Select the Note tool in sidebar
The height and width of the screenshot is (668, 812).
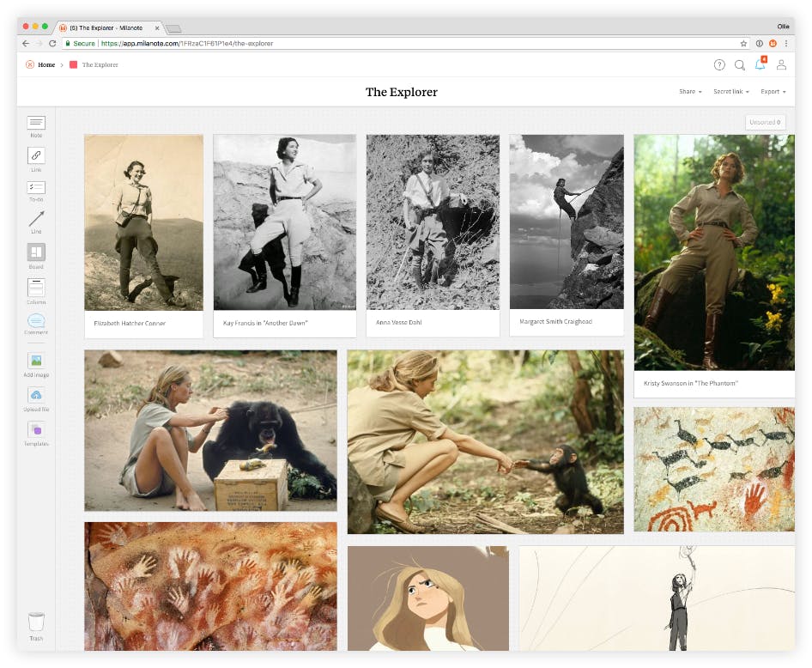[x=36, y=124]
